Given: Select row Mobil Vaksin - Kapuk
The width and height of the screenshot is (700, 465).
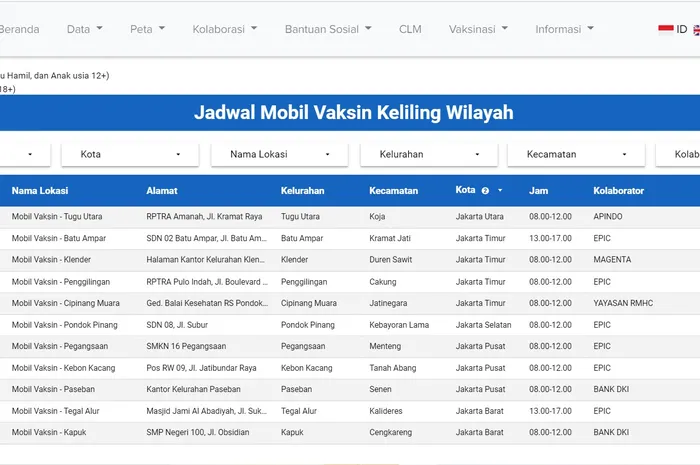Looking at the screenshot, I should coord(350,432).
